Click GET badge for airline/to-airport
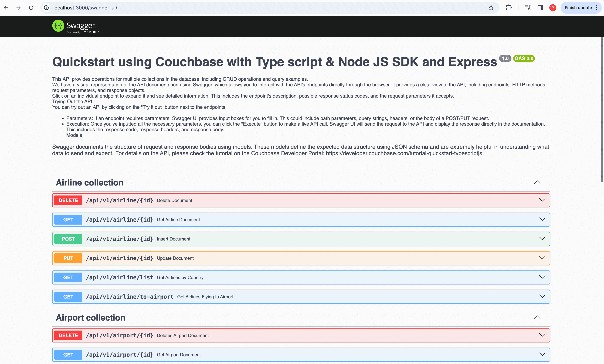Image resolution: width=604 pixels, height=364 pixels. (68, 297)
